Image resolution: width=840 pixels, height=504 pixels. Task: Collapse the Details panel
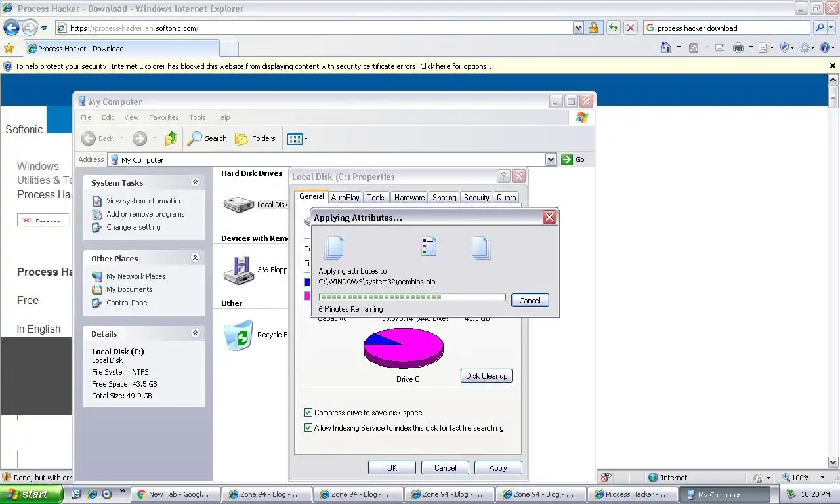pyautogui.click(x=195, y=333)
